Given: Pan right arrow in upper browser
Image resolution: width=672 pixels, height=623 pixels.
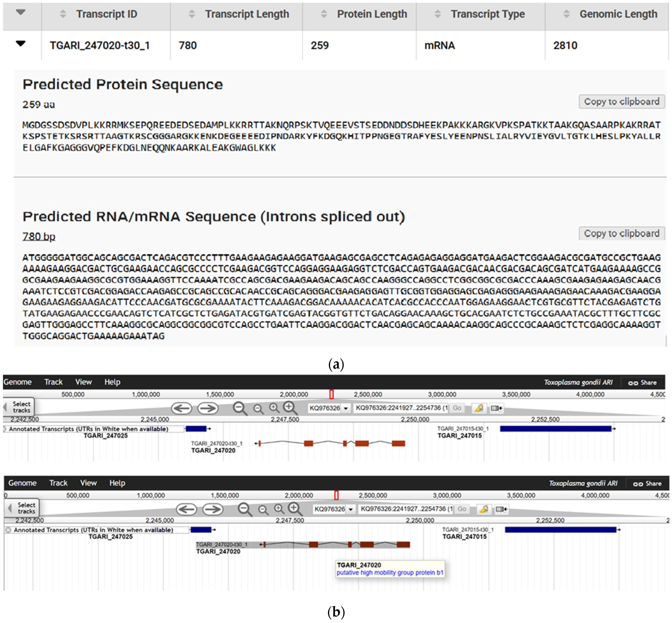Looking at the screenshot, I should click(x=208, y=408).
